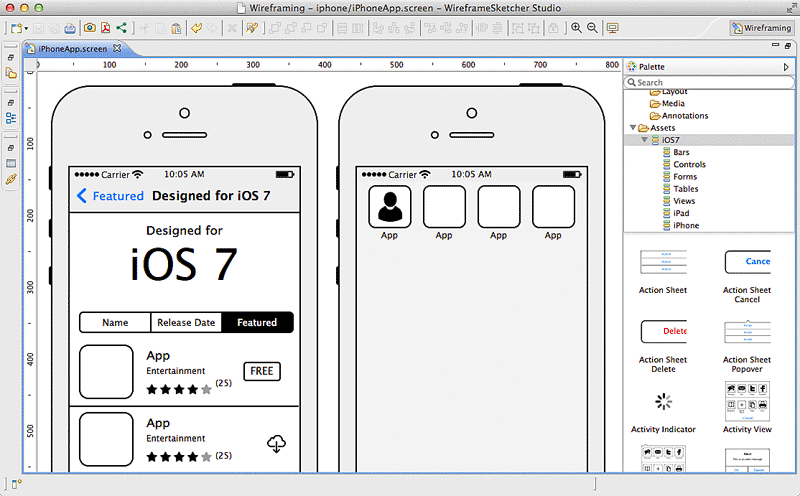The image size is (800, 496).
Task: Click the FREE button on first app
Action: 262,371
